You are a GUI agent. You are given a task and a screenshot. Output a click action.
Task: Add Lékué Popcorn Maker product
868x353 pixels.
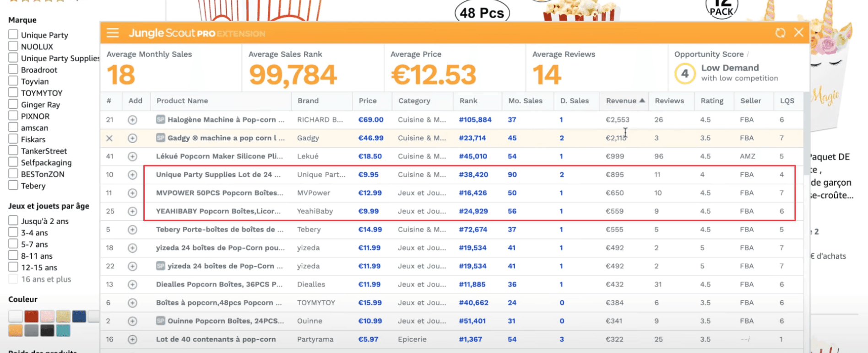132,156
